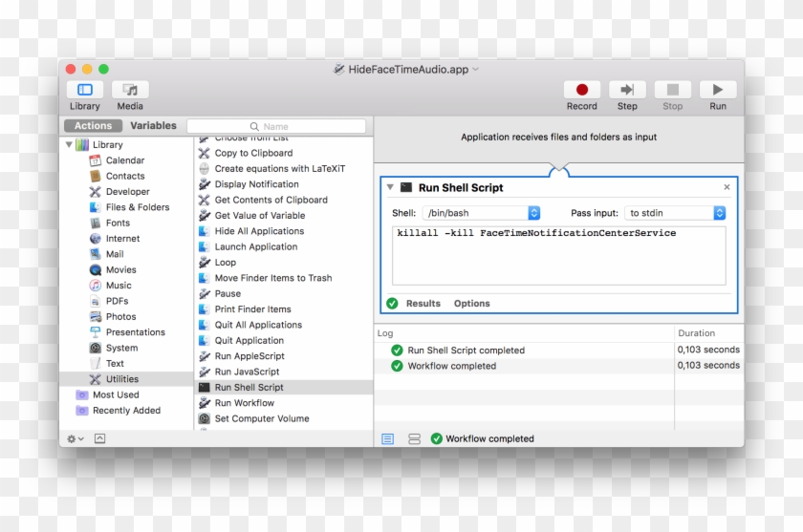Run the workflow with the Run button
Screen dimensions: 803x532
point(718,90)
